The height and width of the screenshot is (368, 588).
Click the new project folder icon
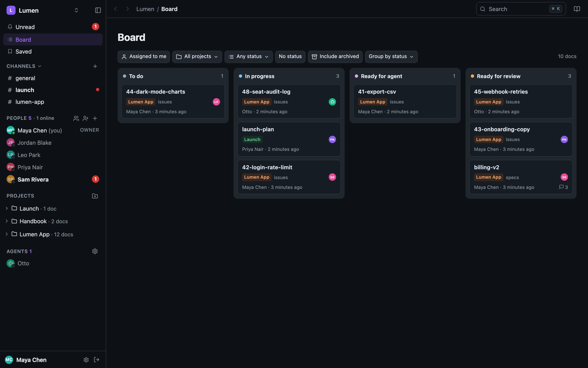coord(95,196)
